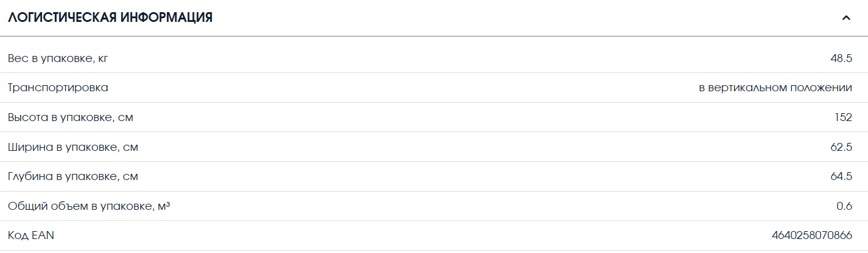Click the ЛОГИСТИЧЕСКАЯ ИНФОРМАЦИЯ heading
This screenshot has height=253, width=868.
110,18
